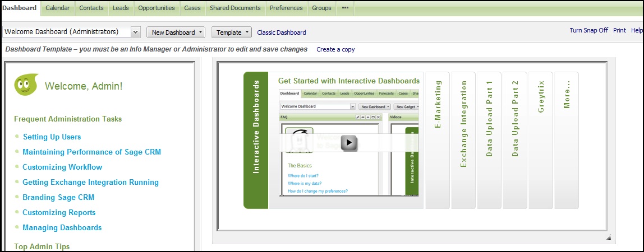
Task: Open Maintaining Performance of Sage CRM
Action: click(x=91, y=152)
